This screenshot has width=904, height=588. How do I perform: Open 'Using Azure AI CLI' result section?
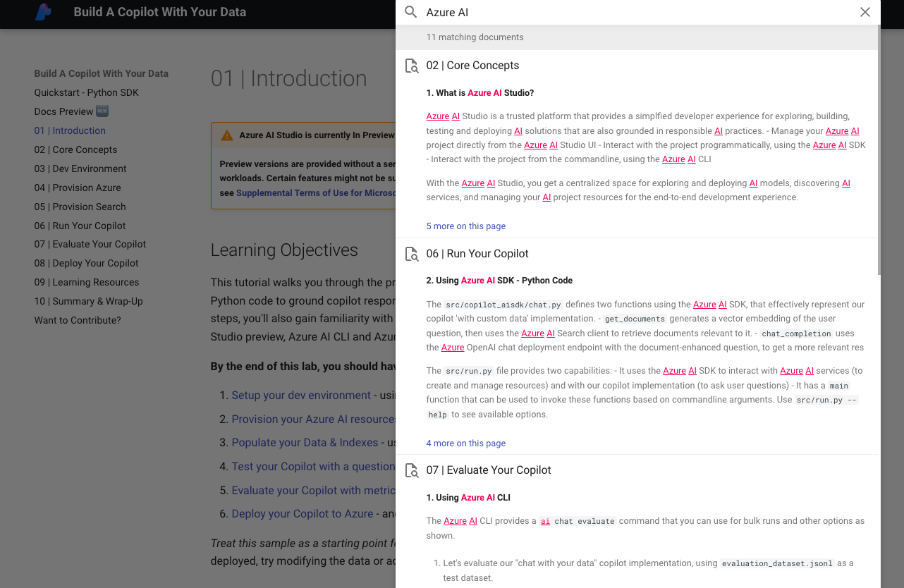pos(468,498)
